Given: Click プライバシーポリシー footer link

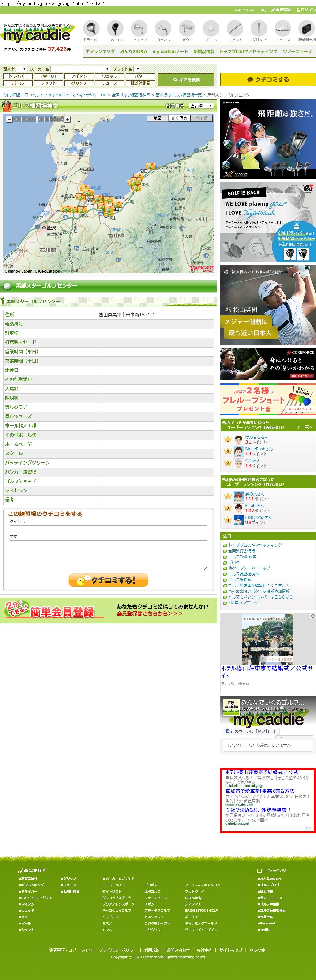Looking at the screenshot, I should point(117,950).
